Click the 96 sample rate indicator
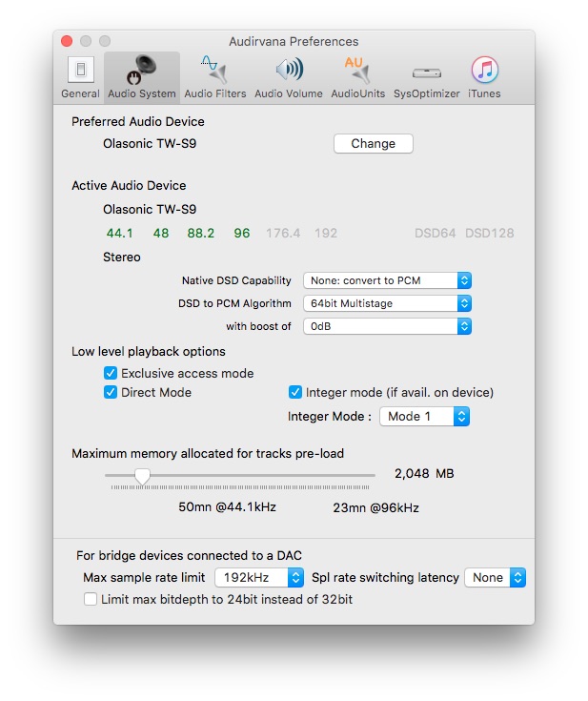Image resolution: width=588 pixels, height=701 pixels. click(242, 233)
